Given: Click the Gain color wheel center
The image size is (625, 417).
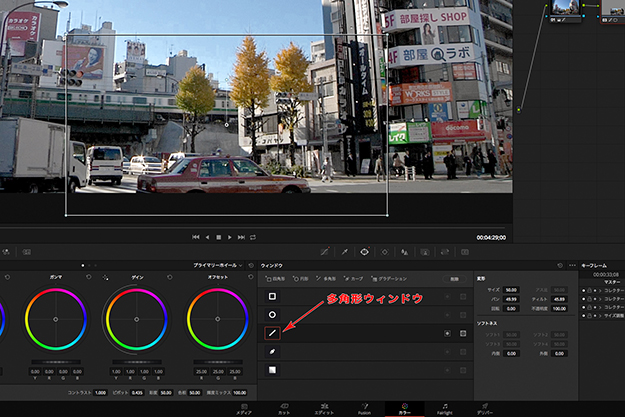Looking at the screenshot, I should tap(135, 318).
